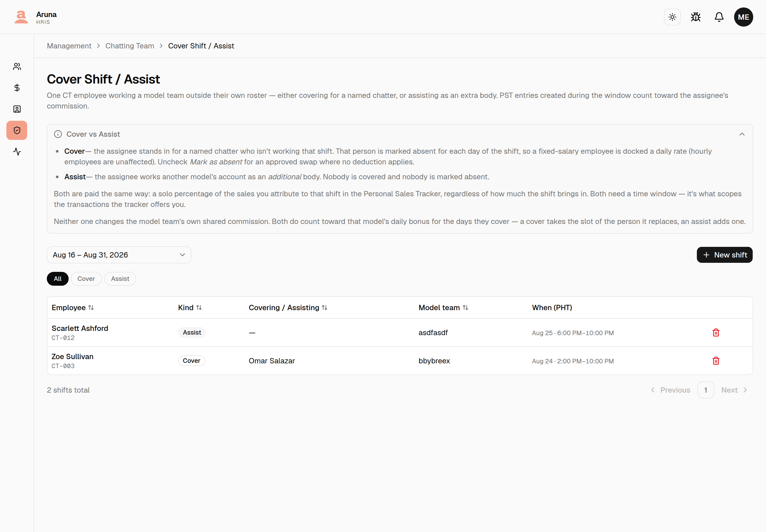Click the New shift button

[724, 255]
